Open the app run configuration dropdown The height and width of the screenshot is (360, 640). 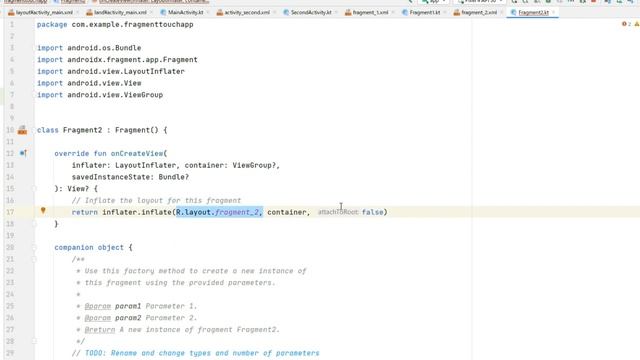tap(434, 2)
